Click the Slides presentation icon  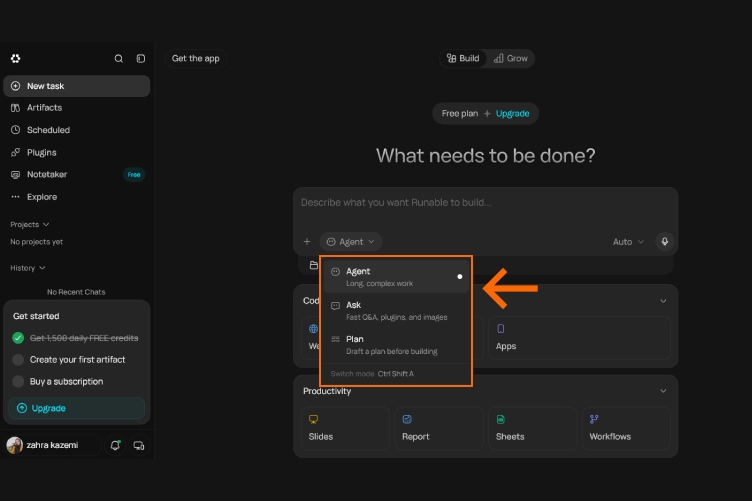tap(313, 419)
